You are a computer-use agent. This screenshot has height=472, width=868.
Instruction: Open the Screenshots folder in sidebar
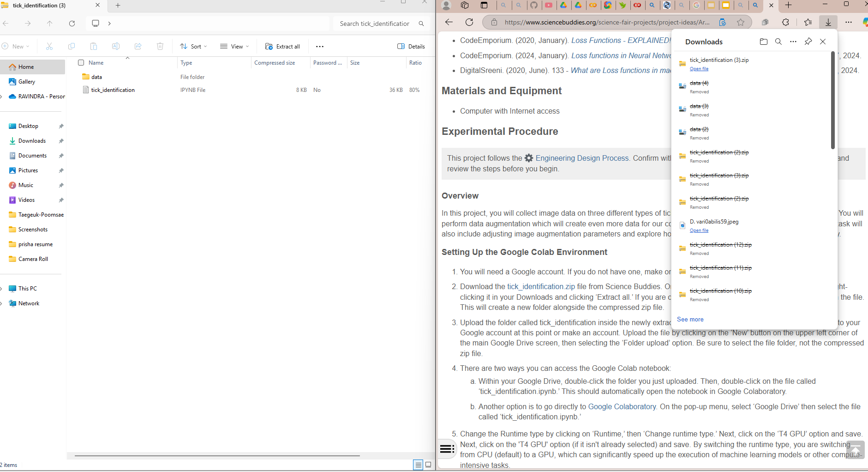32,230
